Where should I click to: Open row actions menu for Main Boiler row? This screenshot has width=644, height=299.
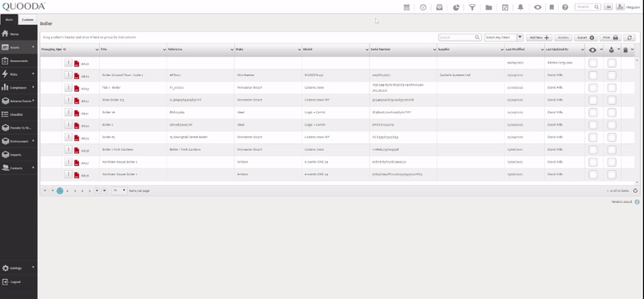point(68,100)
